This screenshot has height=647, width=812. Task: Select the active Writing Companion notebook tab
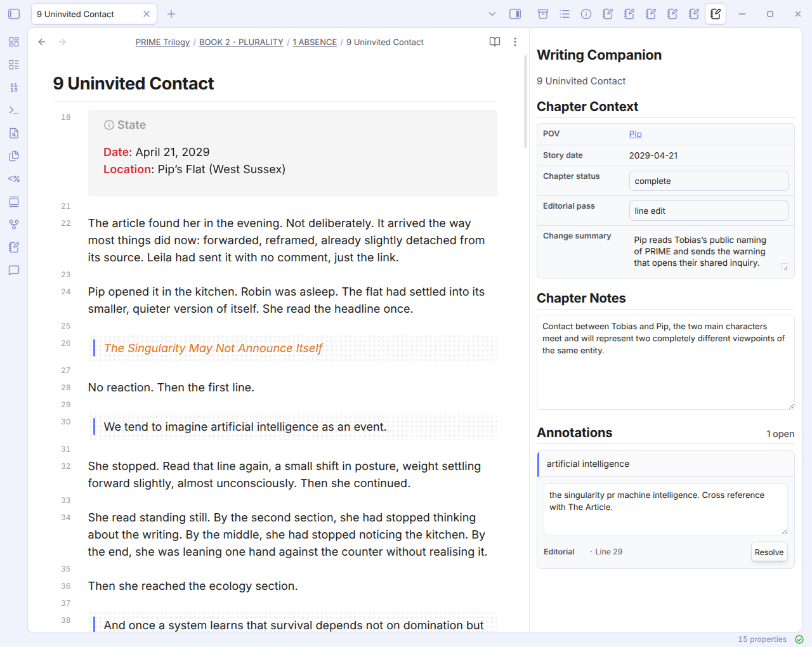716,14
